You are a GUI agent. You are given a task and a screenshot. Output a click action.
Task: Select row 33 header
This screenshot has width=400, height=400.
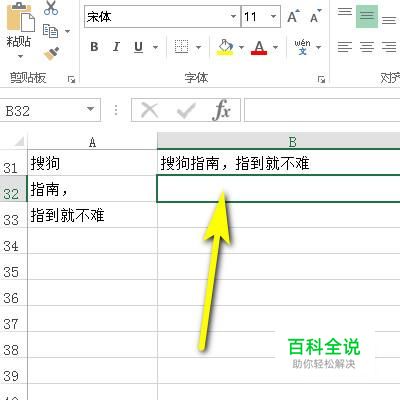pos(13,215)
